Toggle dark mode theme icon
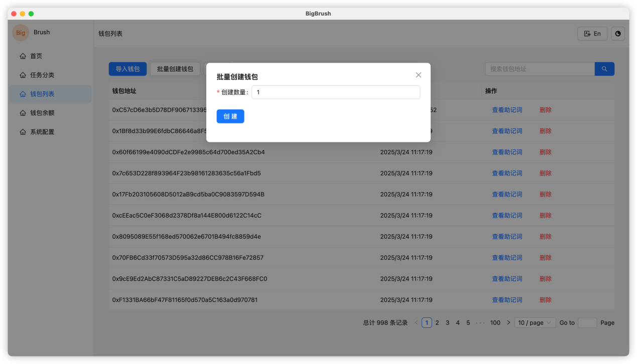This screenshot has width=637, height=364. pyautogui.click(x=618, y=34)
